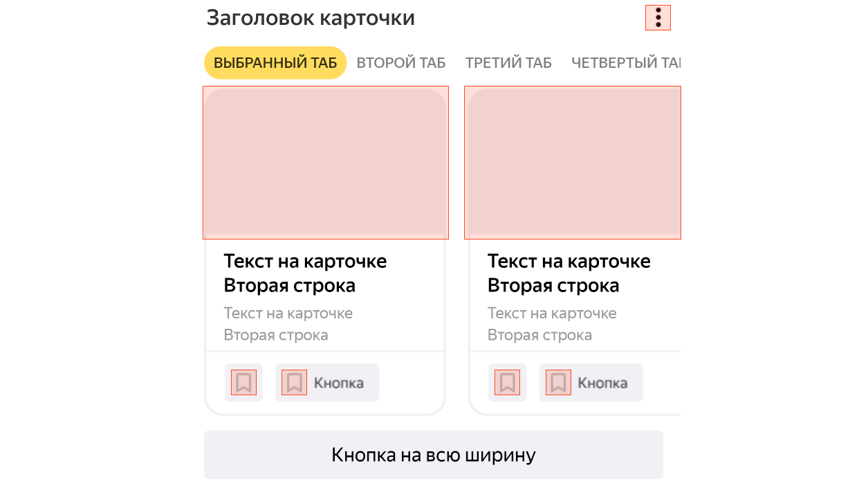868x488 pixels.
Task: Open the second card's image placeholder
Action: click(573, 163)
